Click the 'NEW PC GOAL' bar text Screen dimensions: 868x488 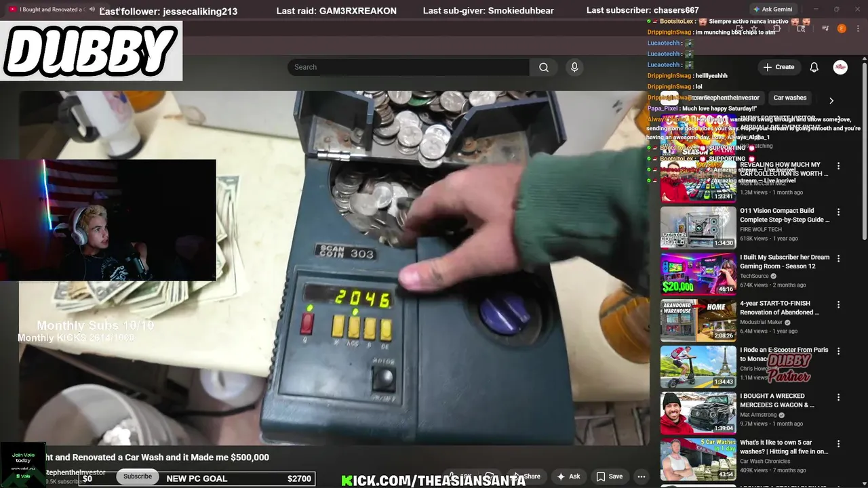click(197, 479)
